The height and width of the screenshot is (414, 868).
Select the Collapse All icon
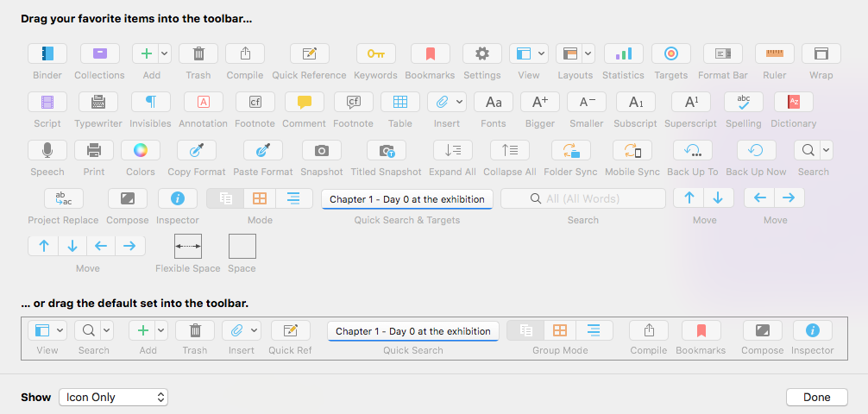click(510, 150)
